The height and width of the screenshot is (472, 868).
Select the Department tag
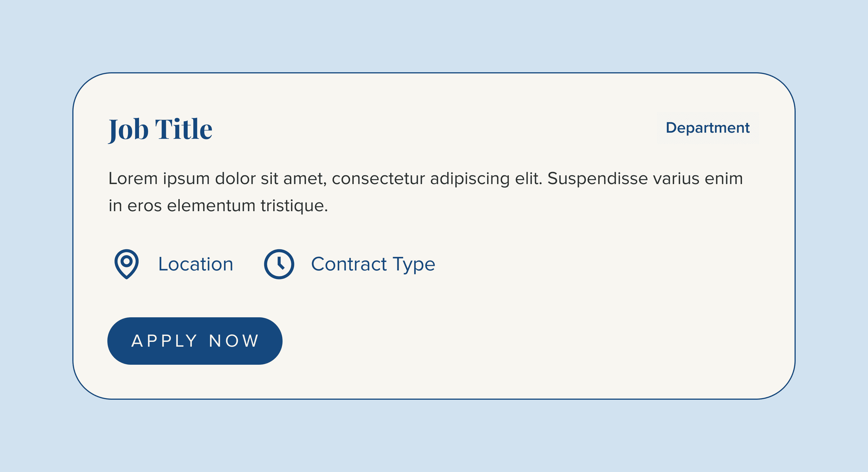[708, 128]
